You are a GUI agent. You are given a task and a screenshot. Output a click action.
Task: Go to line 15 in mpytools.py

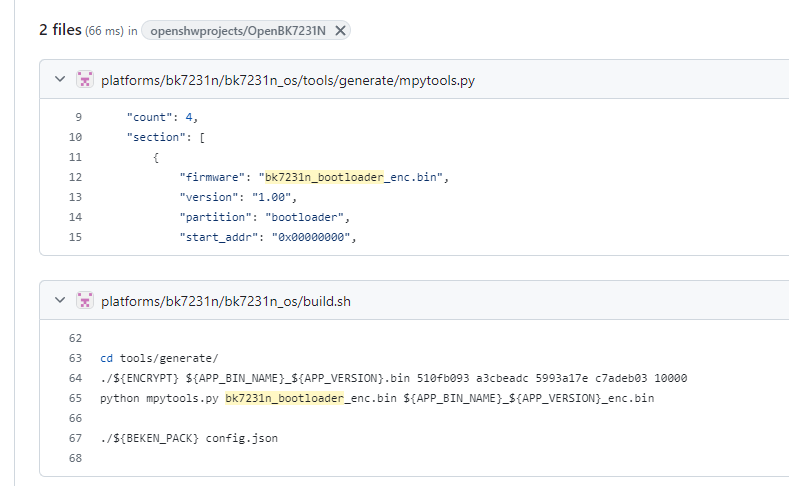[75, 237]
